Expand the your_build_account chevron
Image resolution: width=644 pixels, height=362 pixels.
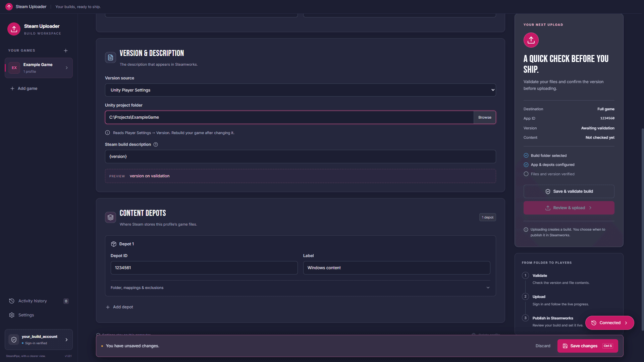pyautogui.click(x=66, y=340)
